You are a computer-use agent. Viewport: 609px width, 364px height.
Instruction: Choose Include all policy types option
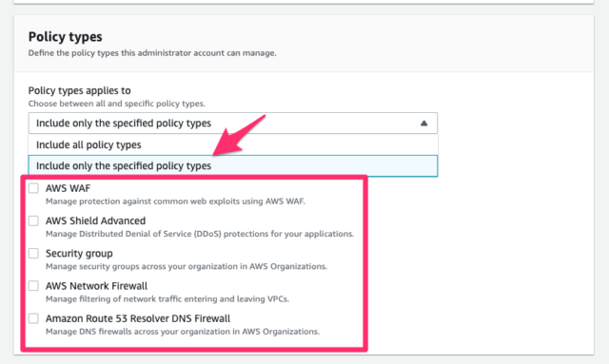(232, 144)
